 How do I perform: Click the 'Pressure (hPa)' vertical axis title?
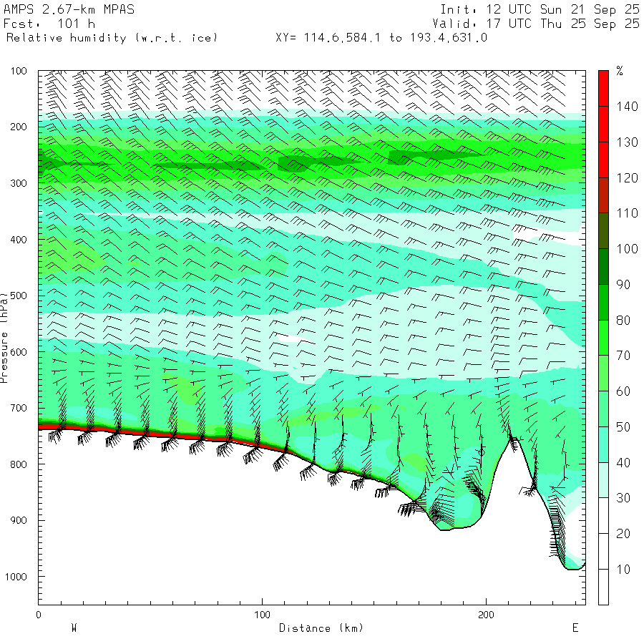point(4,338)
